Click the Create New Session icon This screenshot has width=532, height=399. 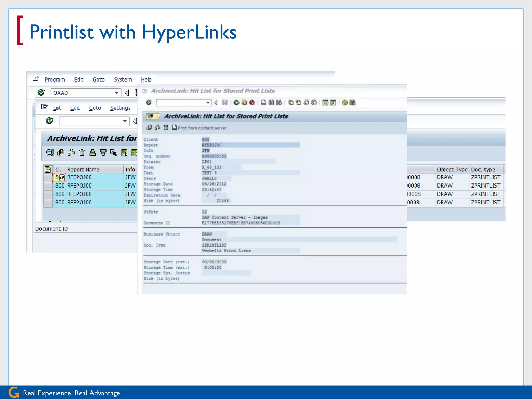pyautogui.click(x=325, y=103)
